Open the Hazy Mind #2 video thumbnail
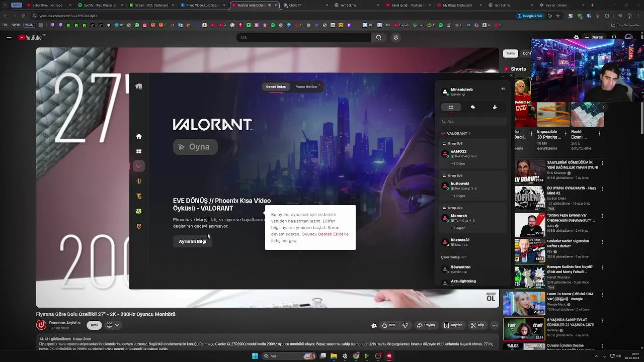Image resolution: width=644 pixels, height=362 pixels. [530, 197]
